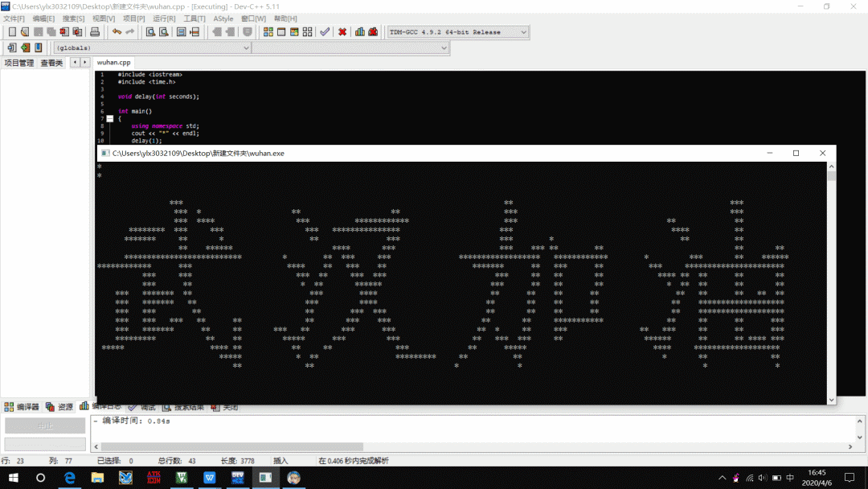Click the Print icon in the toolbar

(95, 32)
